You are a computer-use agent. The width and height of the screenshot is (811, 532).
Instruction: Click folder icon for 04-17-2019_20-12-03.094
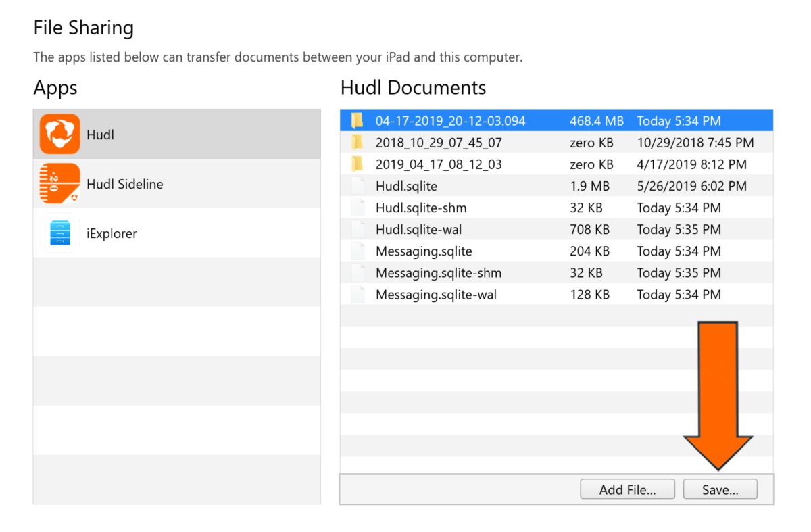coord(358,121)
